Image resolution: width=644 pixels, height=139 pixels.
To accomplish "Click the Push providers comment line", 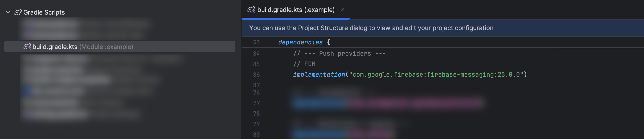I will pyautogui.click(x=339, y=53).
